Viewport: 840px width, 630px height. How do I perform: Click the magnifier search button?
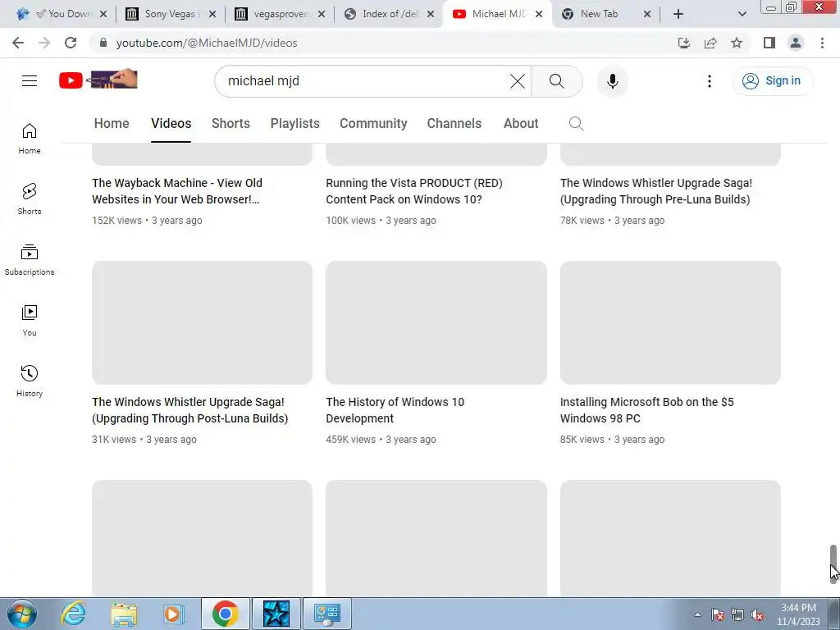click(557, 81)
